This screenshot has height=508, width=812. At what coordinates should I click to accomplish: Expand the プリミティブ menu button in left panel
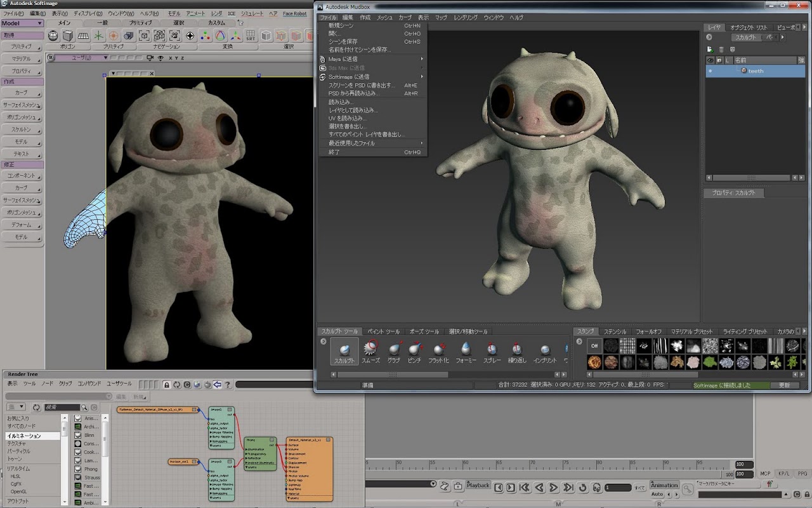pyautogui.click(x=22, y=47)
